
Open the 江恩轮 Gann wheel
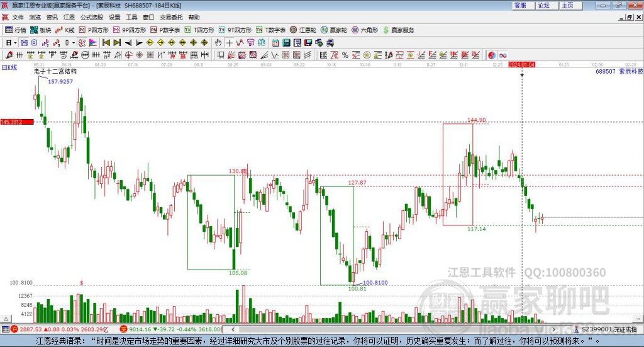303,30
